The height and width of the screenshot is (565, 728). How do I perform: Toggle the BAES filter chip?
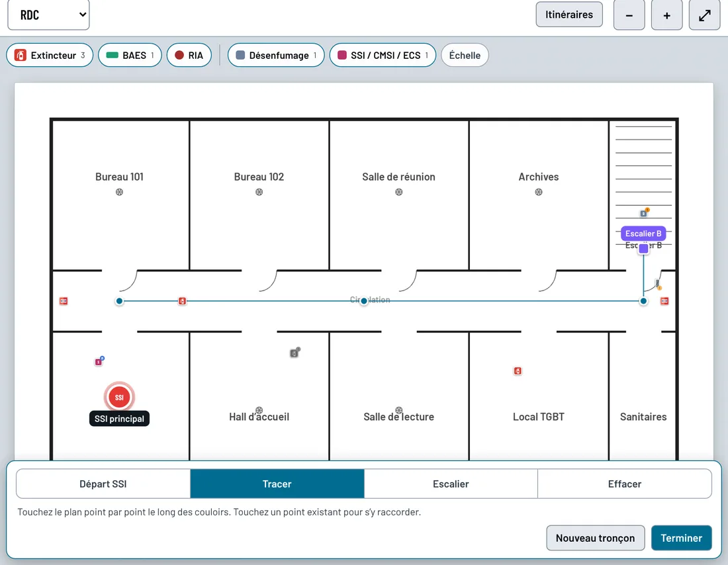130,56
